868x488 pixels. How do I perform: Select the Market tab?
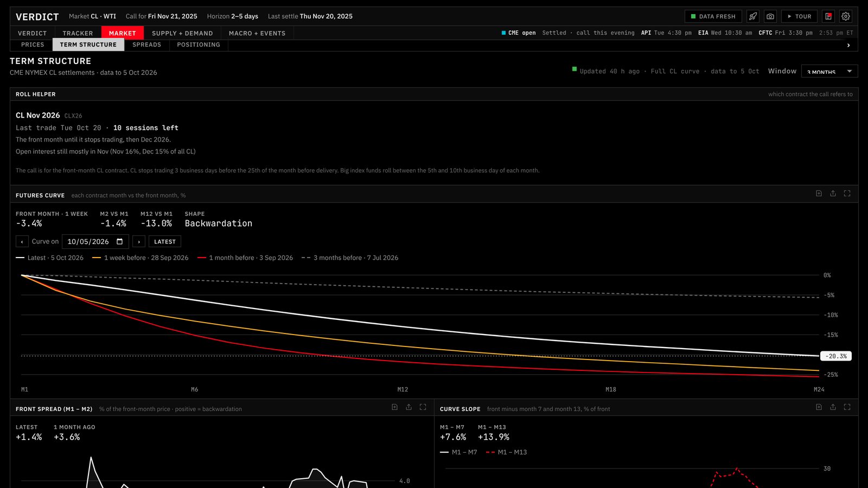[x=123, y=33]
